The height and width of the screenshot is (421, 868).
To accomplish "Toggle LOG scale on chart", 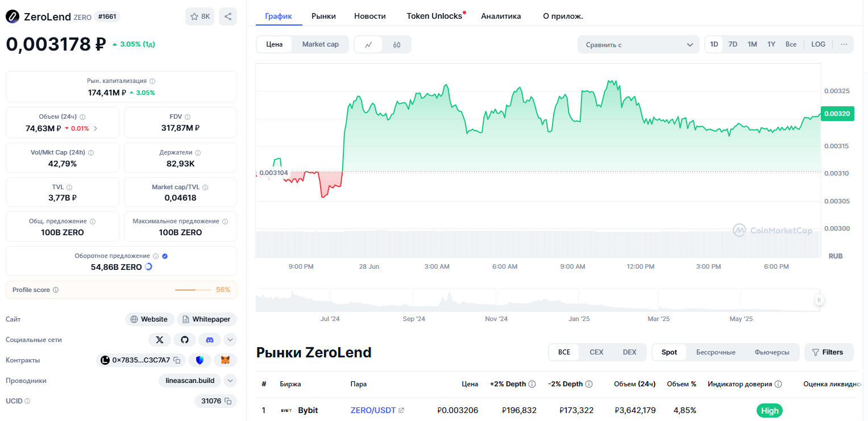I will (x=818, y=44).
